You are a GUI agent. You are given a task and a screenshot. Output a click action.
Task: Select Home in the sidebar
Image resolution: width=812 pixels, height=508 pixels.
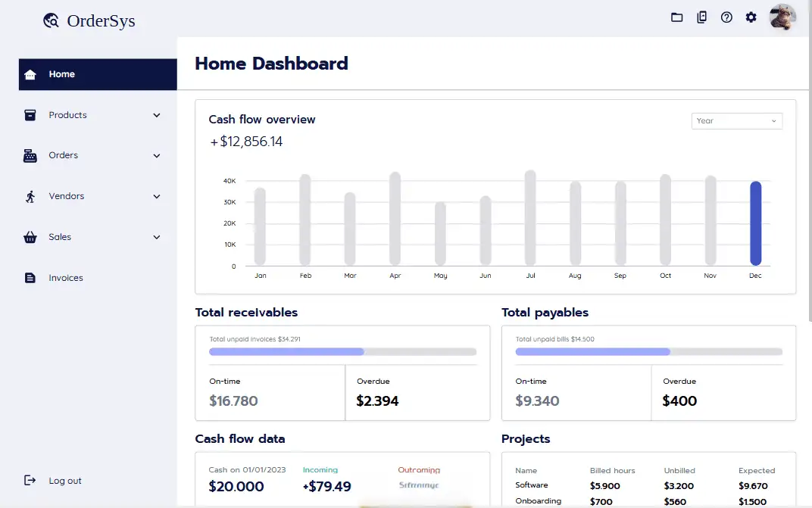(x=98, y=74)
